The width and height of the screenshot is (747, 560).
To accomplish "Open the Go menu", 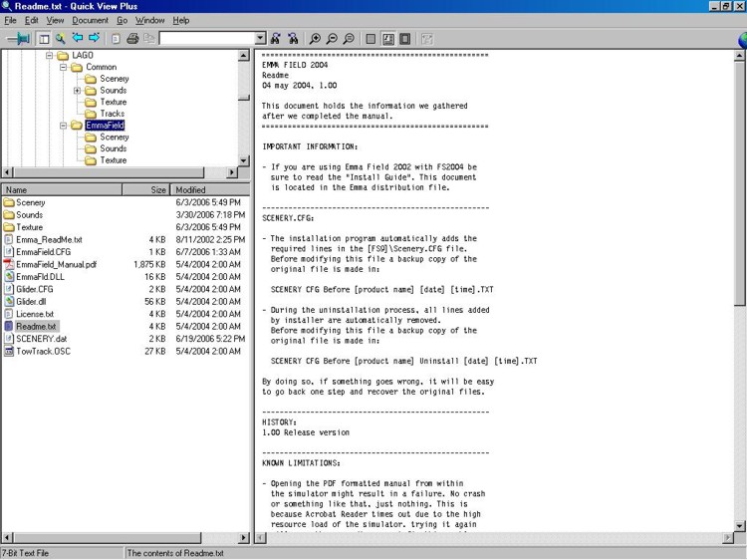I will point(122,20).
